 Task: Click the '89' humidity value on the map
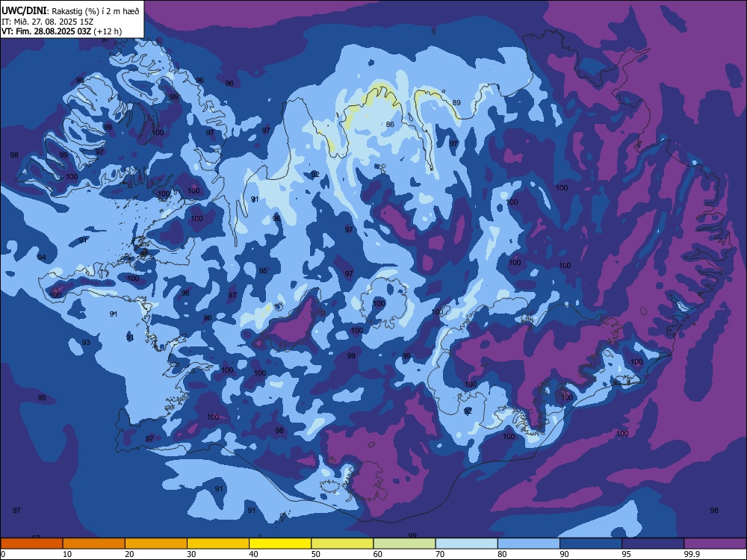(x=456, y=103)
